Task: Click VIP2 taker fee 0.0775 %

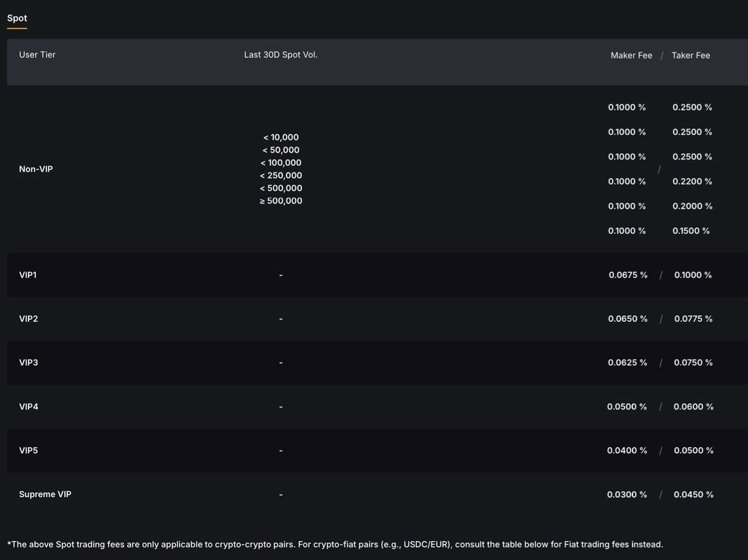Action: click(x=693, y=318)
